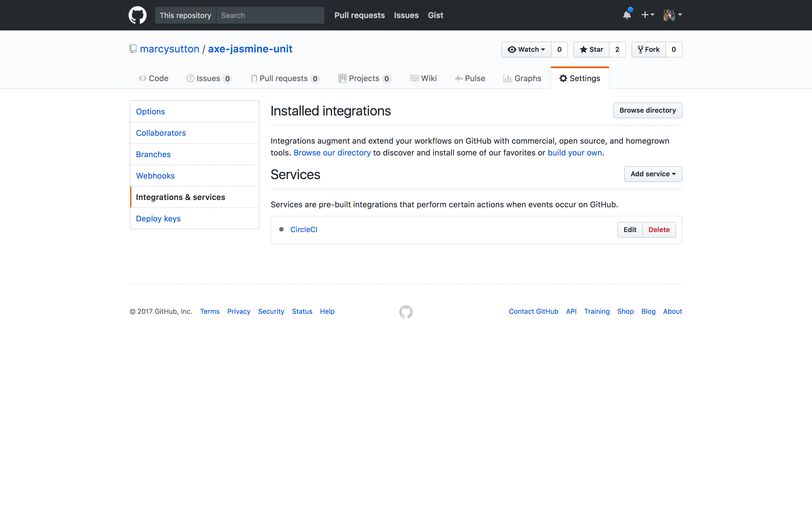This screenshot has height=507, width=812.
Task: Open the Projects board icon
Action: [342, 78]
